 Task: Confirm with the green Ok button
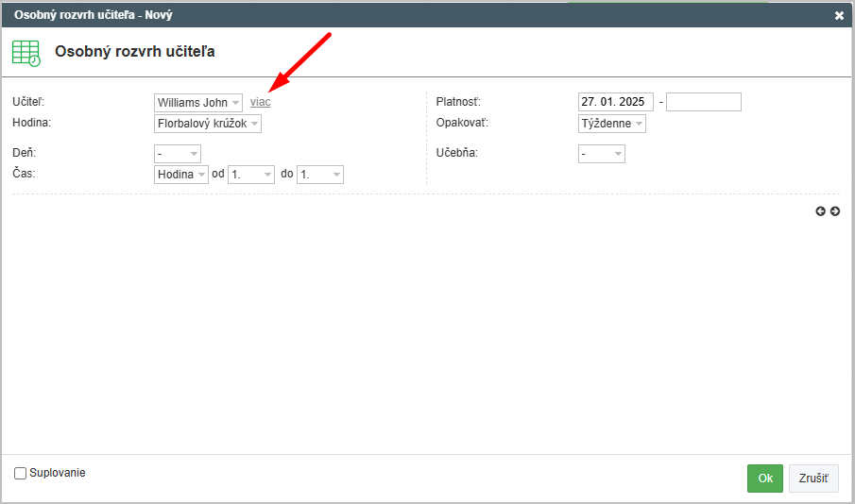[x=765, y=479]
